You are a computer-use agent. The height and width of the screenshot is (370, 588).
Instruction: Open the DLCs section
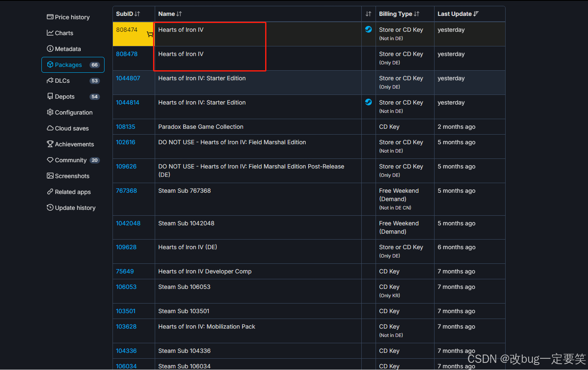[58, 81]
